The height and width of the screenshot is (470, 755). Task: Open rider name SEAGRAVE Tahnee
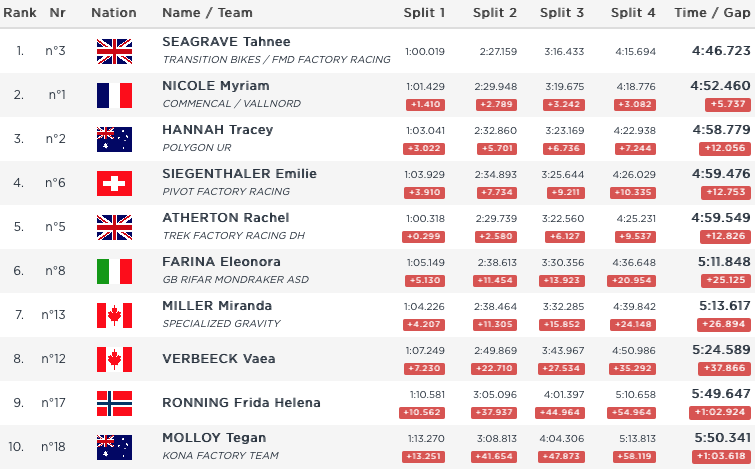click(x=226, y=42)
